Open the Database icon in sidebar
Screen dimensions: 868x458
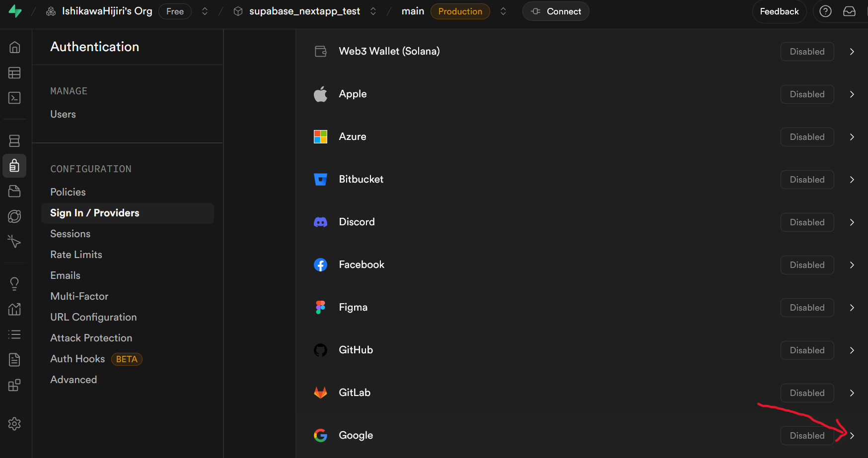(14, 141)
